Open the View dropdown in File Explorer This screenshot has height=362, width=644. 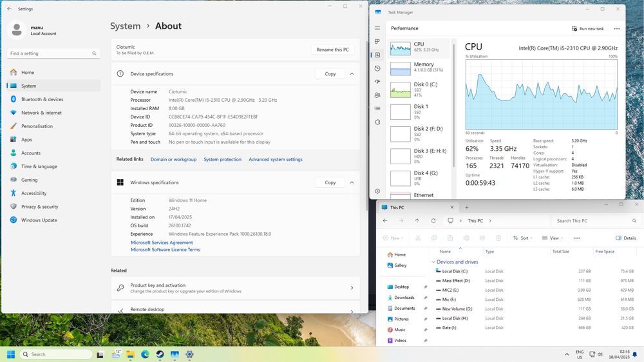[x=553, y=238]
